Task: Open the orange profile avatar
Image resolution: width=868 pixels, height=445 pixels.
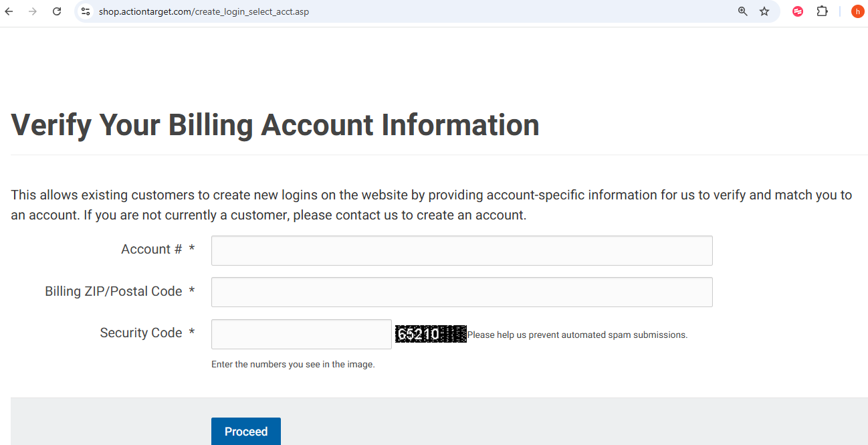Action: point(857,11)
